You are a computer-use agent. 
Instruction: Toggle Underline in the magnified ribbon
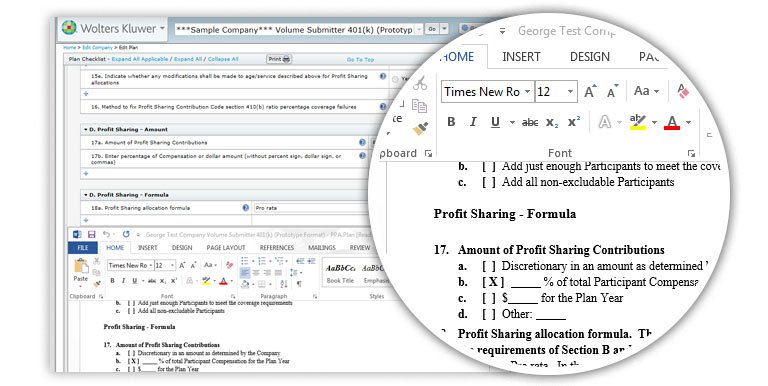coord(495,122)
